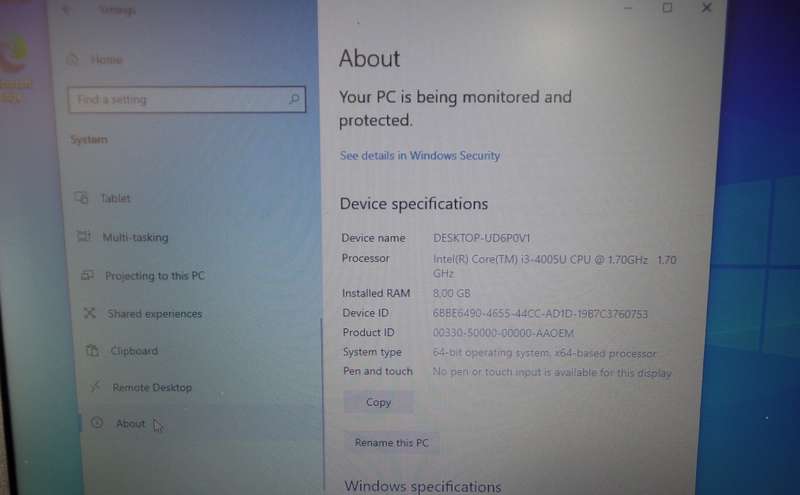
Task: Click the About info icon
Action: coord(97,423)
